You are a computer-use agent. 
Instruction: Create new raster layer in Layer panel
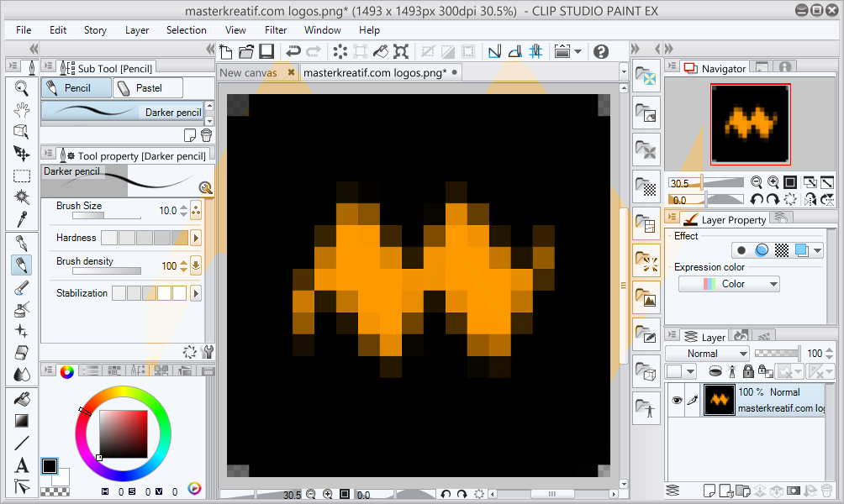[x=709, y=491]
